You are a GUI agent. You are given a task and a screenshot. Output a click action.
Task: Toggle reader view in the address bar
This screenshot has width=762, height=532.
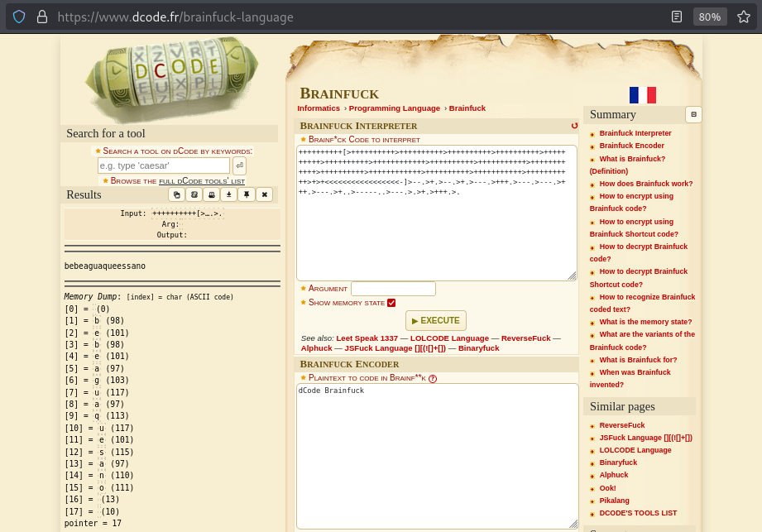point(677,17)
